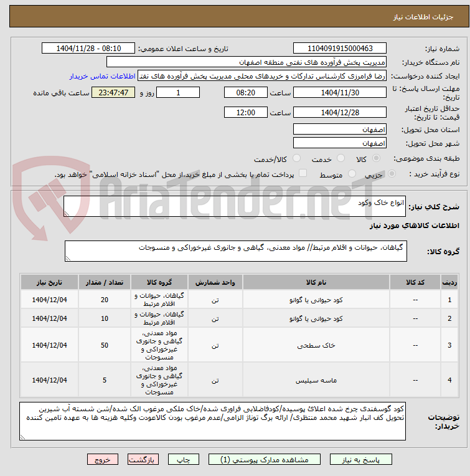Click the unit تن in row 3

click(215, 345)
